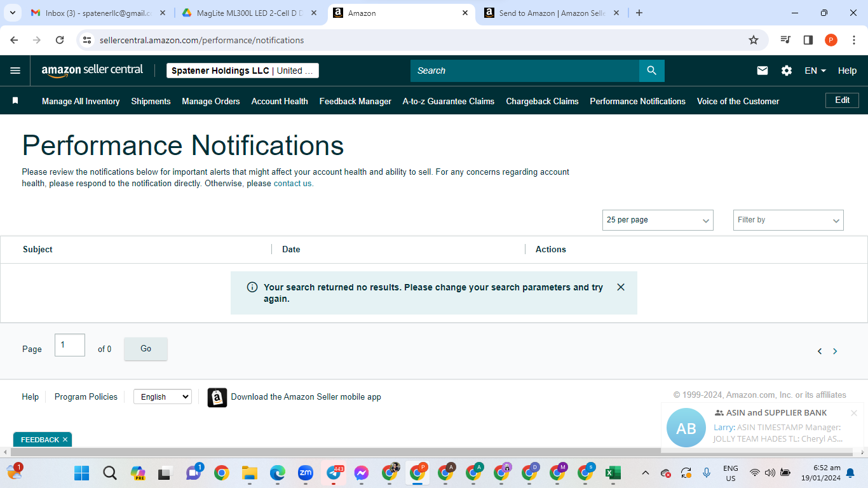Click the page number input box

tap(70, 345)
